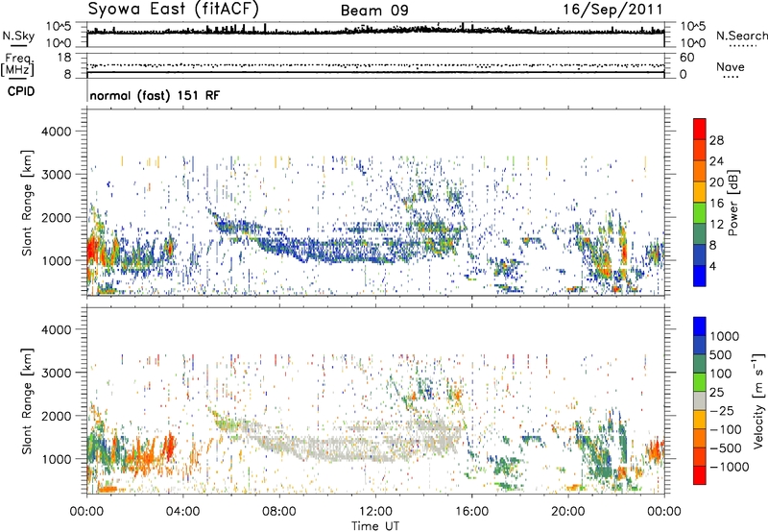Select the '20:00' time tick label

click(568, 512)
